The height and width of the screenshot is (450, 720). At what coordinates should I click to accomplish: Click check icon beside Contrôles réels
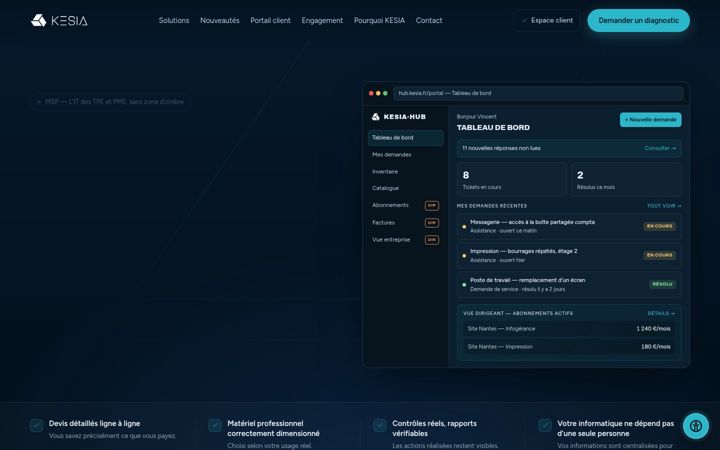(380, 425)
